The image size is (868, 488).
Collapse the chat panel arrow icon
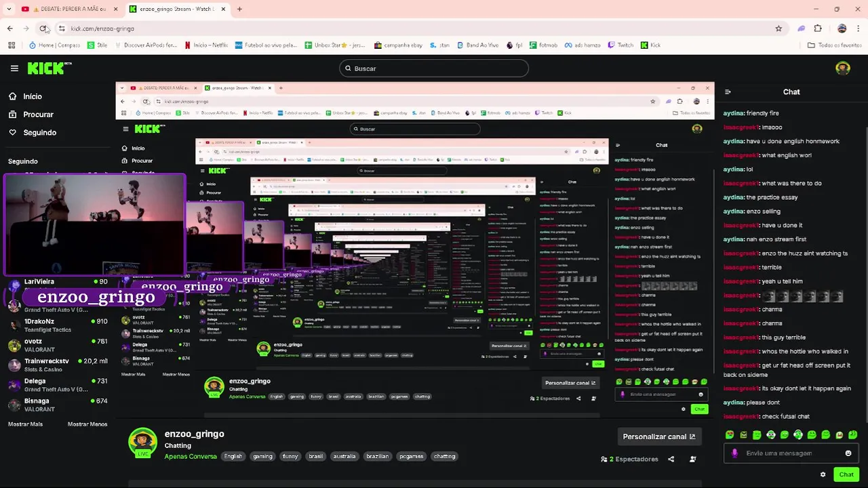728,92
